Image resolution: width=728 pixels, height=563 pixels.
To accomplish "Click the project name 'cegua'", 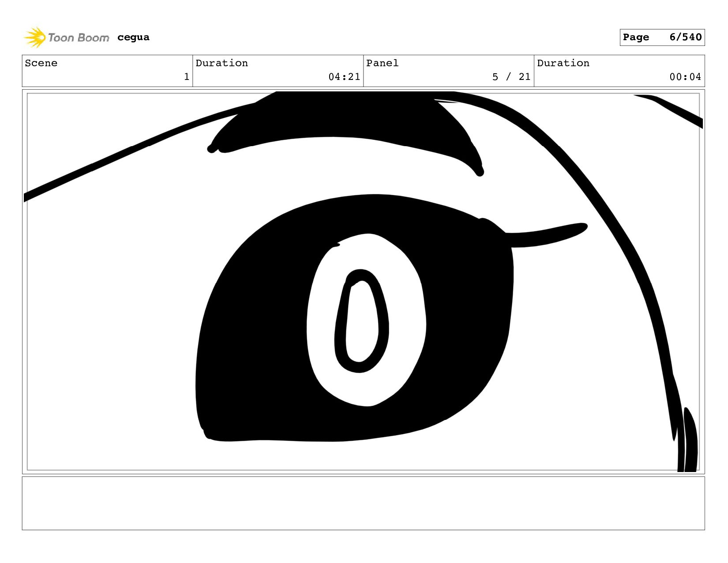I will coord(133,38).
